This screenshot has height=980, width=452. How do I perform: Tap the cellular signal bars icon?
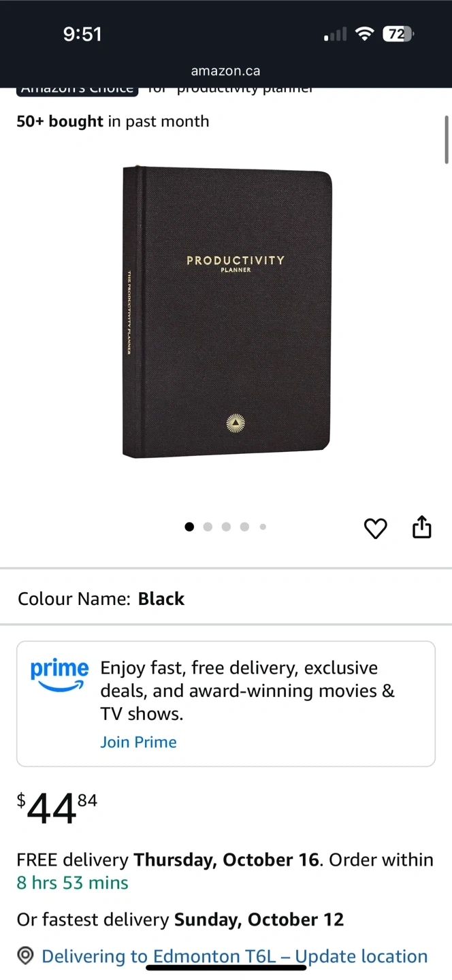335,34
